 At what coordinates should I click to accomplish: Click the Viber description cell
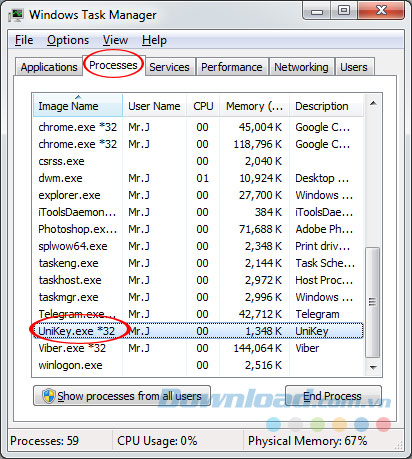coord(307,348)
